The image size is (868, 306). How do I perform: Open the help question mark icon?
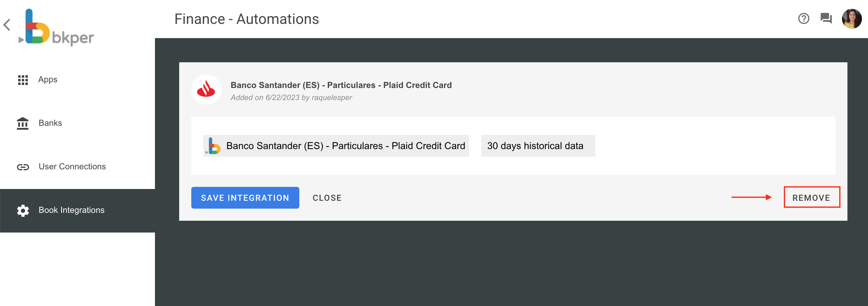pos(804,19)
